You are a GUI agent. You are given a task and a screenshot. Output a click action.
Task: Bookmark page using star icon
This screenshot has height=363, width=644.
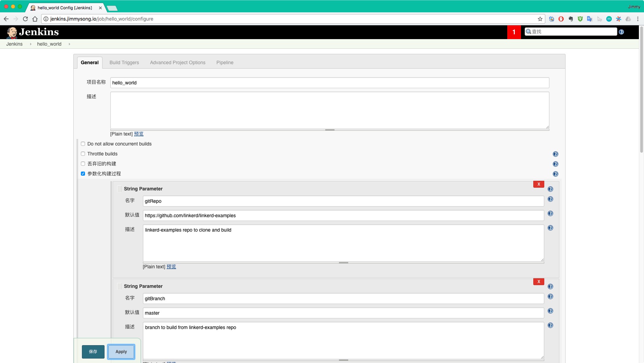coord(540,19)
